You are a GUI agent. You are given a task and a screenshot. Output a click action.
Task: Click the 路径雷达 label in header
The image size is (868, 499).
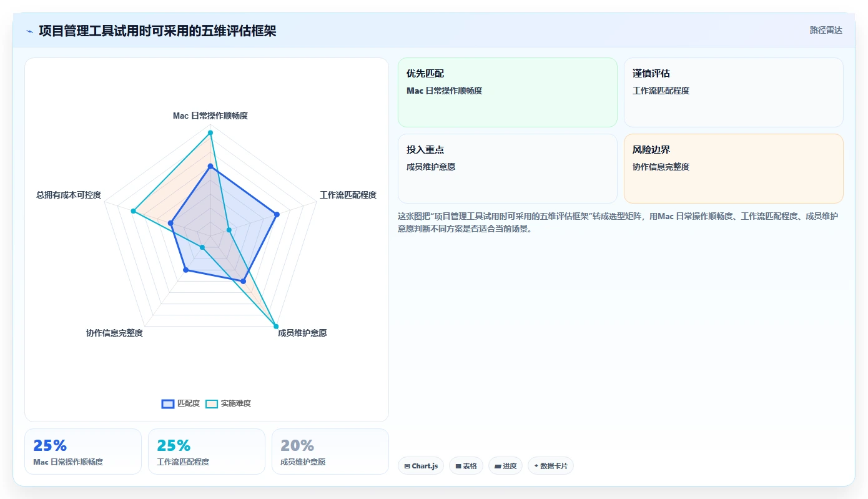(826, 30)
